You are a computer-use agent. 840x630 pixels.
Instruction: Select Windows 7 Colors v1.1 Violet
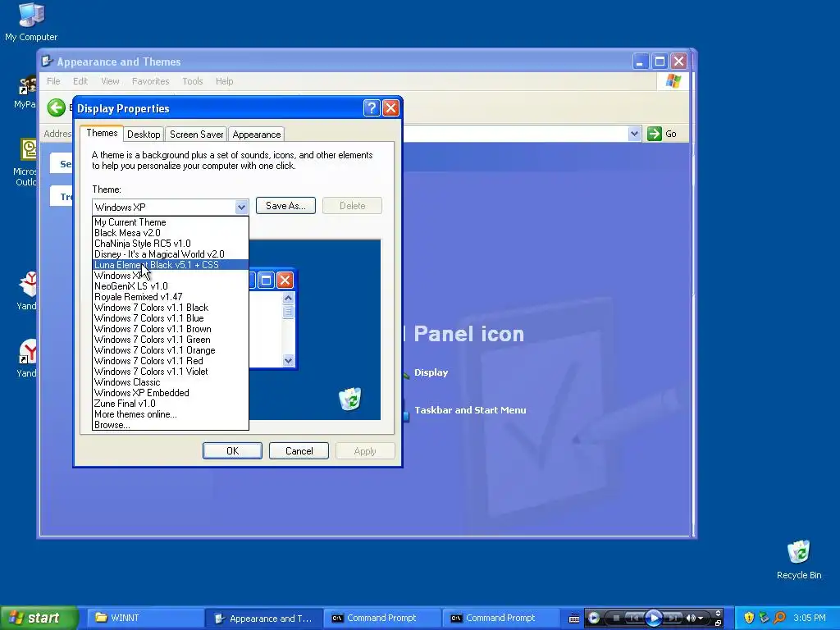point(171,372)
